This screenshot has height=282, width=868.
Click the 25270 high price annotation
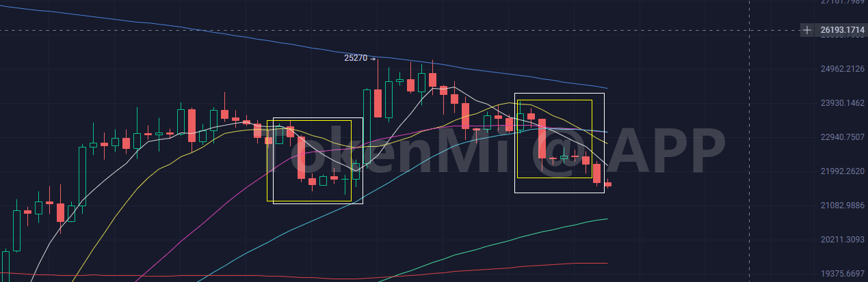(x=354, y=59)
